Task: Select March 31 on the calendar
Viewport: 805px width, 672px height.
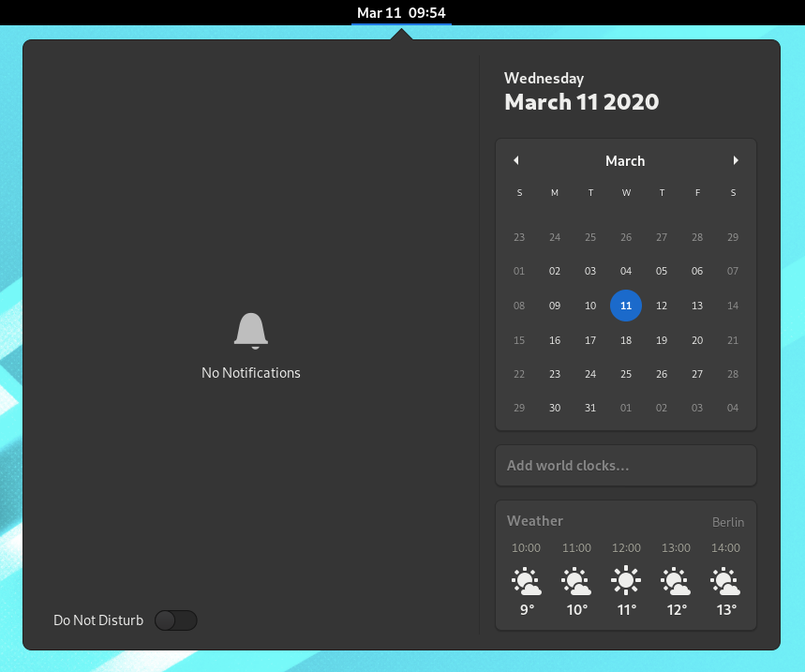Action: (x=590, y=408)
